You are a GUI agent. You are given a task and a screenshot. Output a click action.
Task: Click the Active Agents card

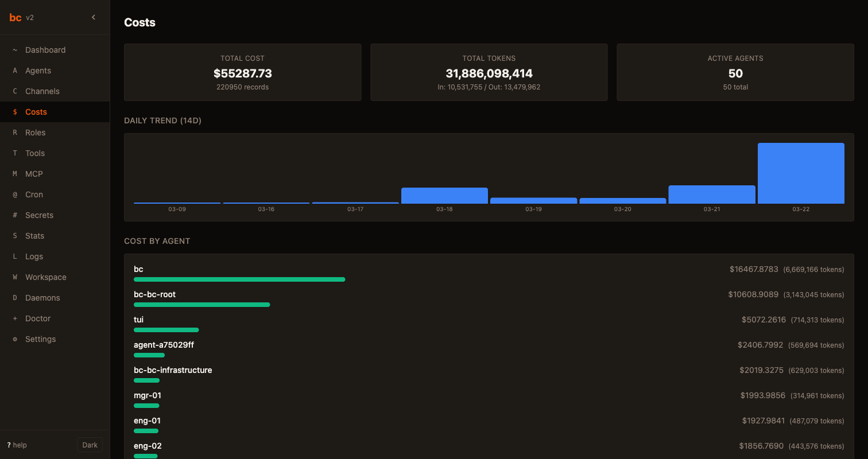(x=735, y=72)
